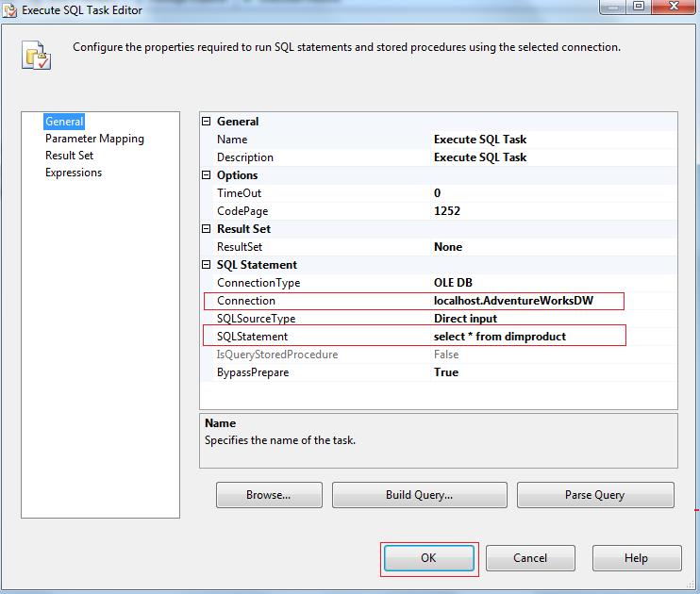Select the General page in left pane
The image size is (700, 594).
point(64,122)
